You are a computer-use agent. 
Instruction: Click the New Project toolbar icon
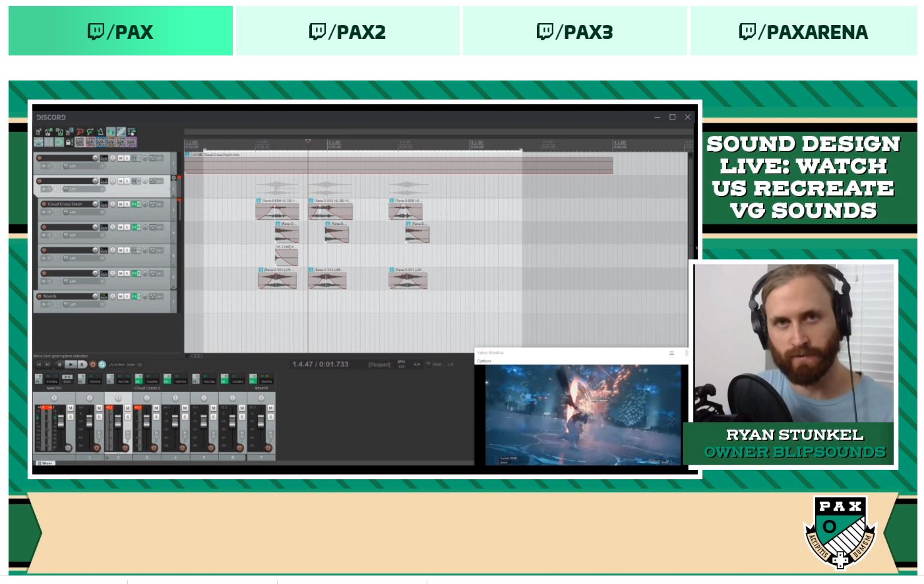tap(38, 132)
